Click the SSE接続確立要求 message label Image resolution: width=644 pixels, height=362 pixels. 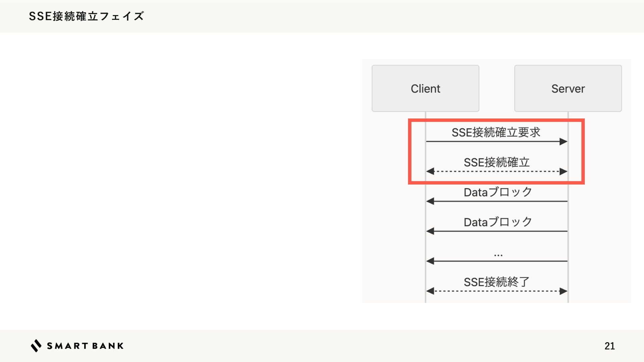[x=496, y=132]
